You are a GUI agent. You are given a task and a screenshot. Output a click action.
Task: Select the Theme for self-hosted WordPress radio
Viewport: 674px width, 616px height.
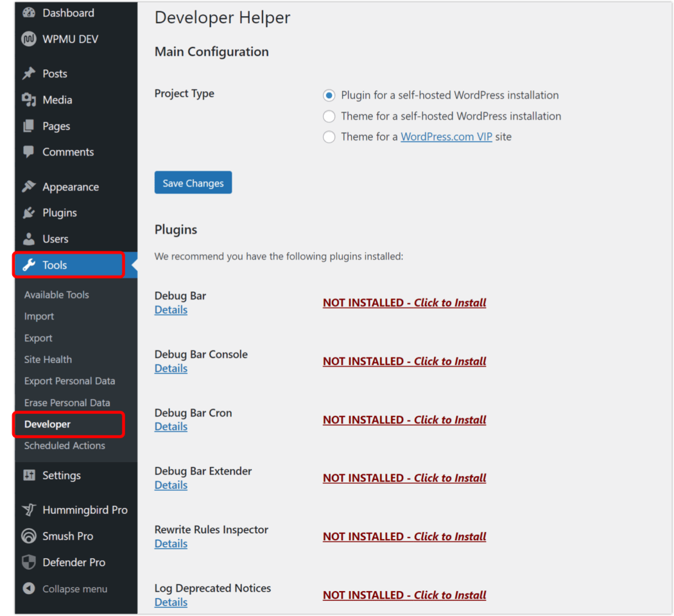(329, 116)
